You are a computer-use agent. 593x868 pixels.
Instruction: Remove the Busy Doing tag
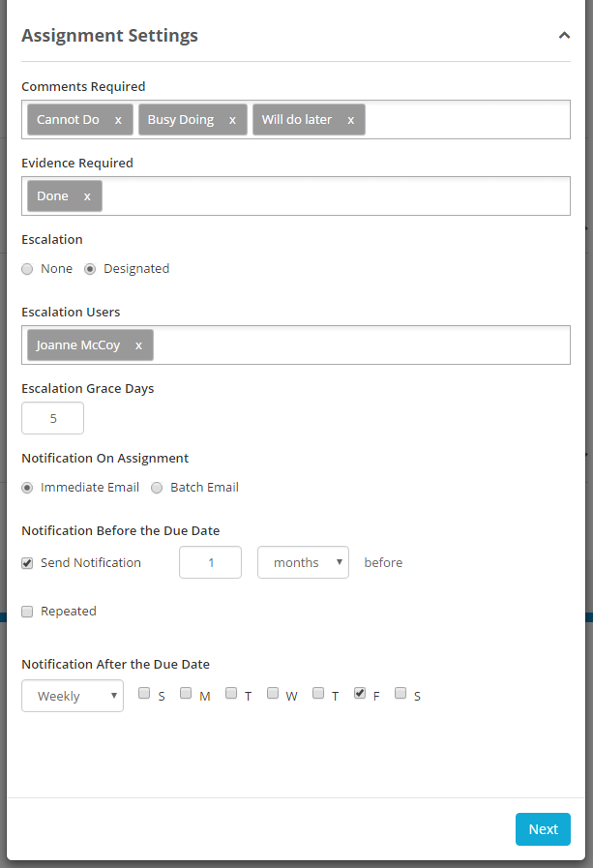[x=232, y=120]
